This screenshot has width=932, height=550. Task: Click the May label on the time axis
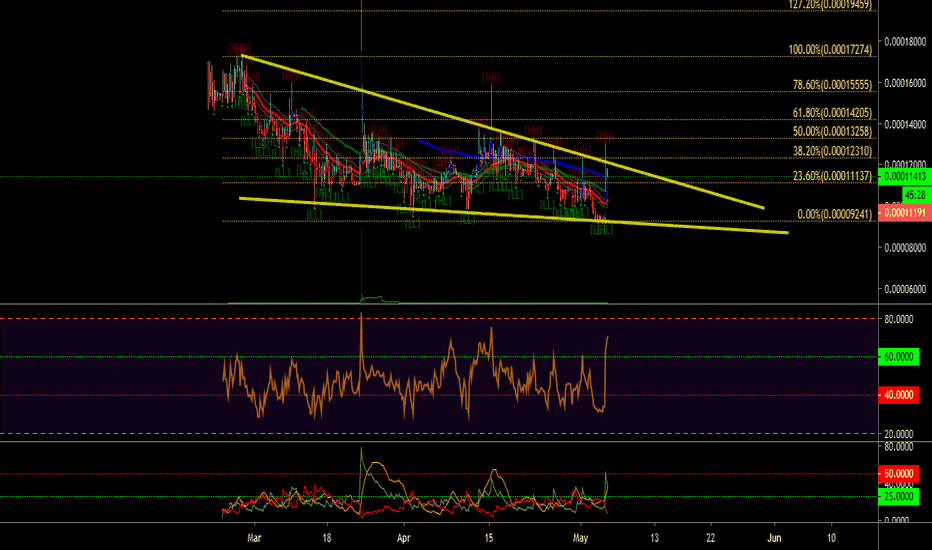click(x=580, y=538)
